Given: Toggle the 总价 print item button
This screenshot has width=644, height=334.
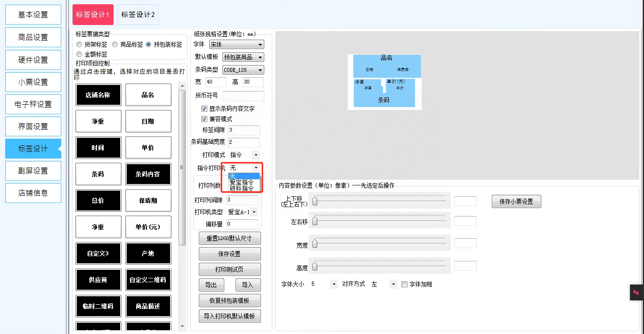Looking at the screenshot, I should (x=98, y=200).
